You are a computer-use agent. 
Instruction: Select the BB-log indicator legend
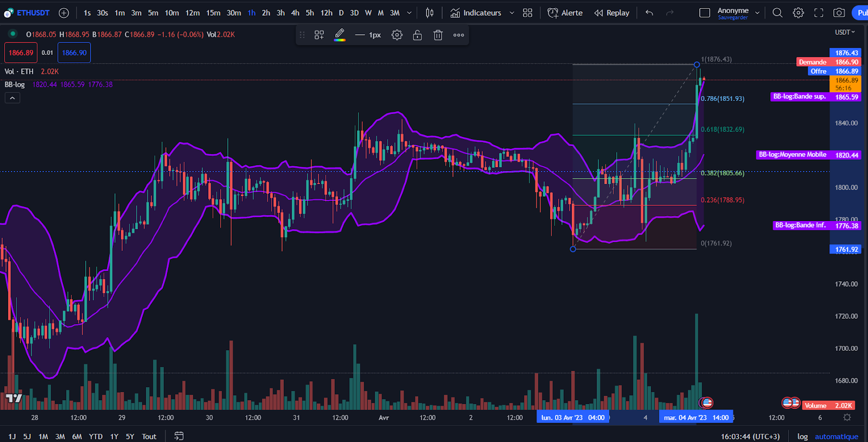15,84
